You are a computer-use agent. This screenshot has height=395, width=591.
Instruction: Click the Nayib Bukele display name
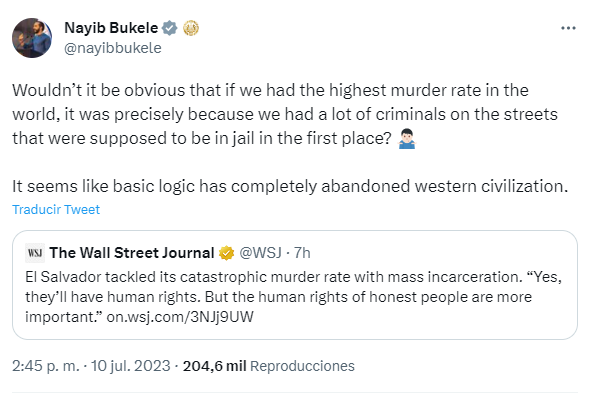pyautogui.click(x=111, y=28)
